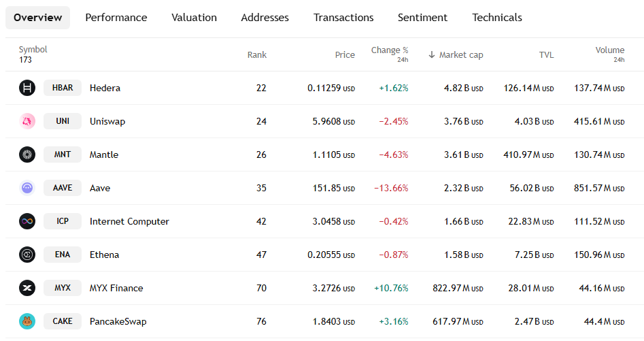644x341 pixels.
Task: Click the Internet Computer infinity logo
Action: pos(27,221)
